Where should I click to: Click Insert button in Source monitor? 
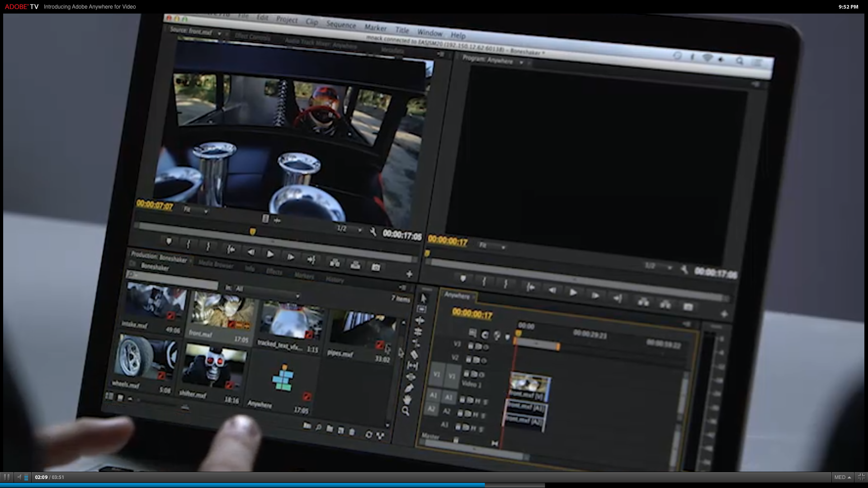click(x=335, y=263)
